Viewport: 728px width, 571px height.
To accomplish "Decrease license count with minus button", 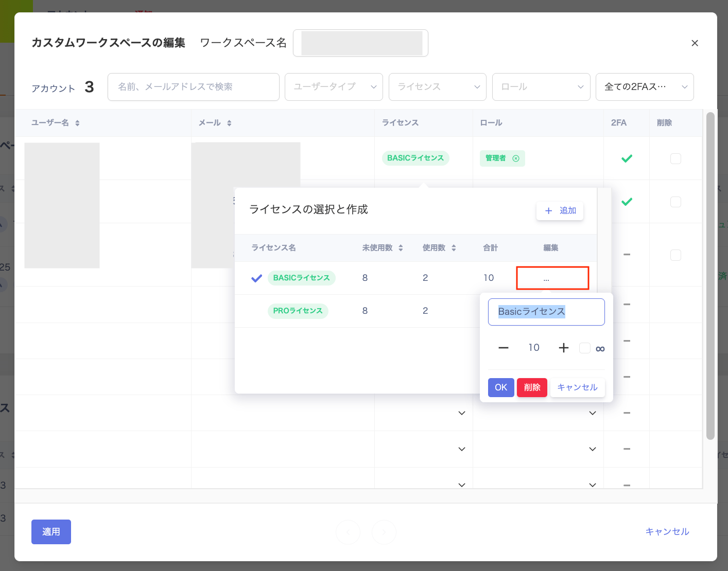I will click(x=504, y=348).
